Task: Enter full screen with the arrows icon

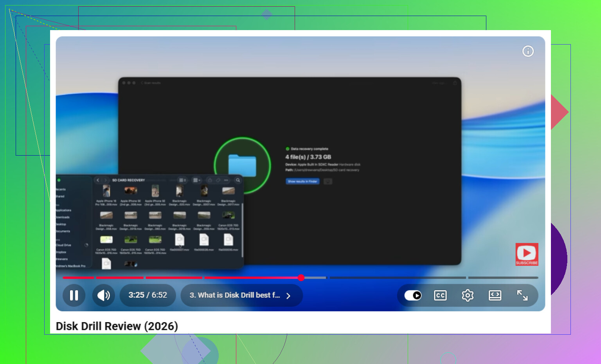Action: [522, 296]
